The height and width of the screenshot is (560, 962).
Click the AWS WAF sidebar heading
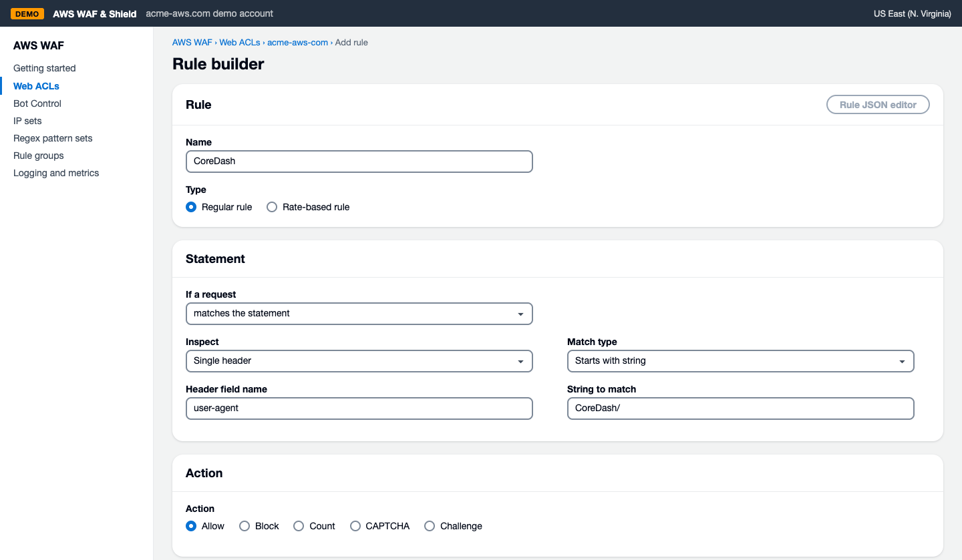[39, 46]
